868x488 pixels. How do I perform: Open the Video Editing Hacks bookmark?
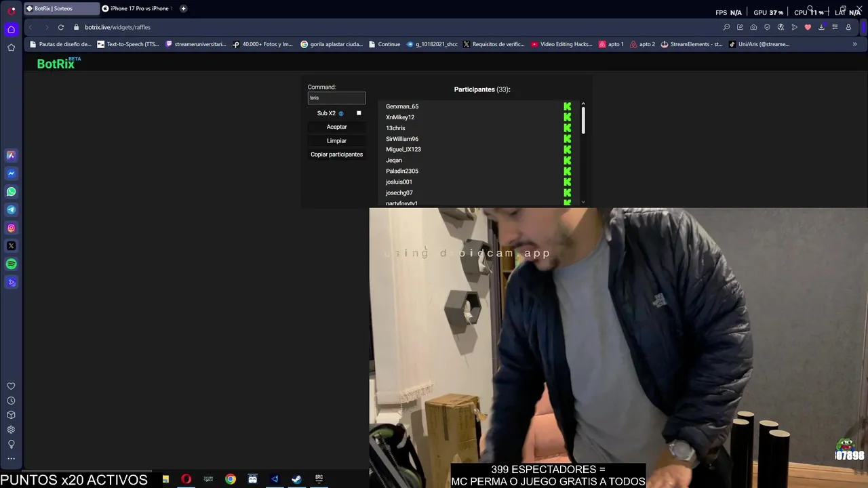tap(561, 44)
